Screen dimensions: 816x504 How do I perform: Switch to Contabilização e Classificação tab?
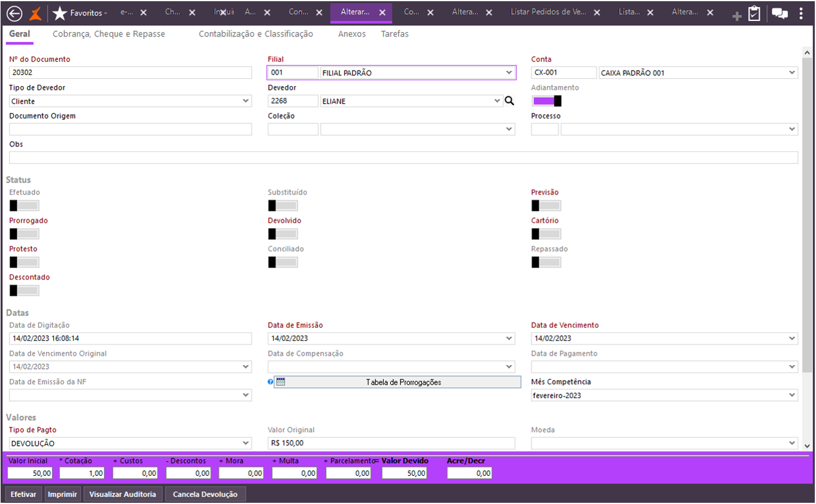point(256,34)
